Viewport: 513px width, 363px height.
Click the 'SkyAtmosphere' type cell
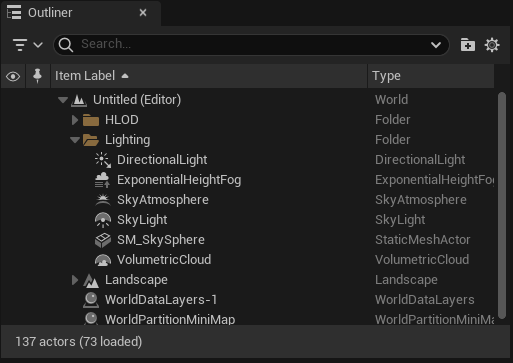[421, 200]
